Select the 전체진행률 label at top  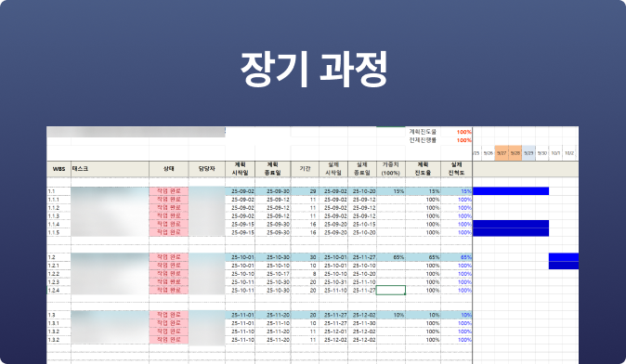coord(423,140)
